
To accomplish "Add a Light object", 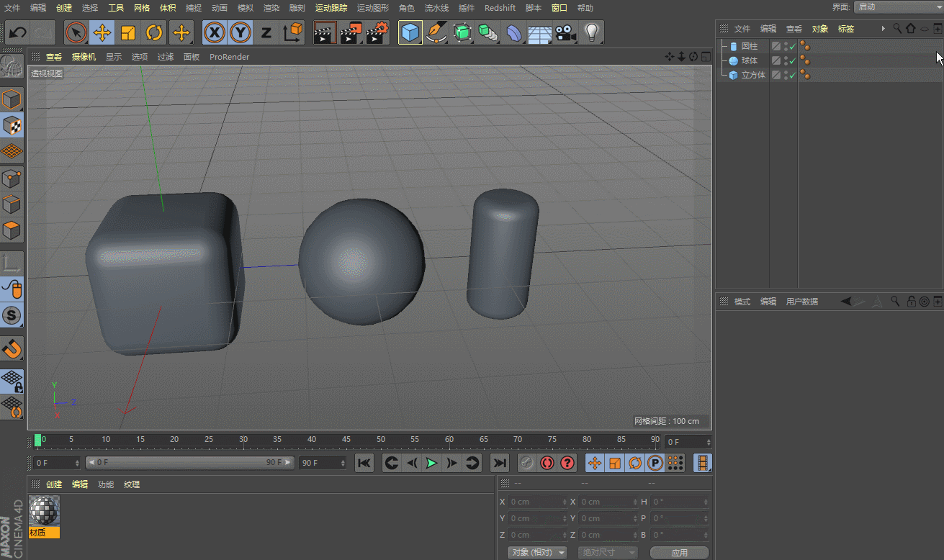I will pyautogui.click(x=591, y=32).
